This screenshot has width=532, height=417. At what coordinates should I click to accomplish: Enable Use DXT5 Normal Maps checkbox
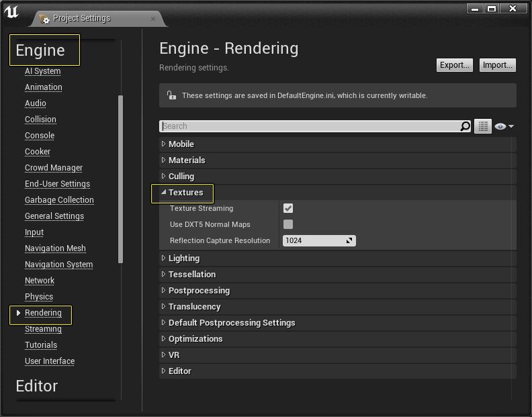point(288,224)
